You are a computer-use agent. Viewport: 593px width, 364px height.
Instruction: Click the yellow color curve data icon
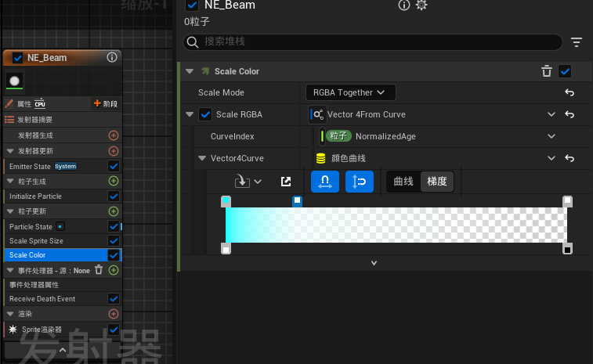pos(320,158)
